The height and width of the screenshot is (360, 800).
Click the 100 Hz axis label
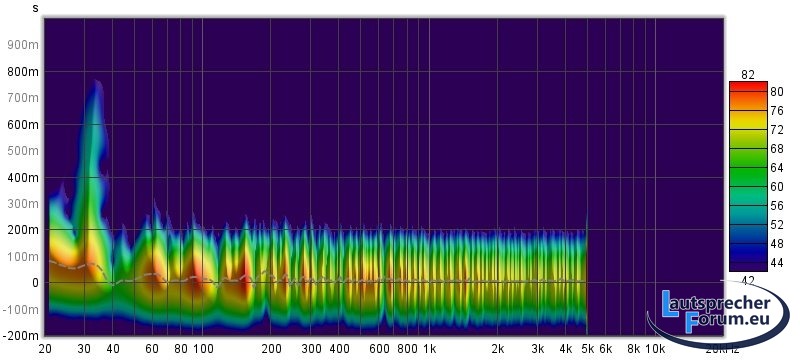[x=204, y=349]
